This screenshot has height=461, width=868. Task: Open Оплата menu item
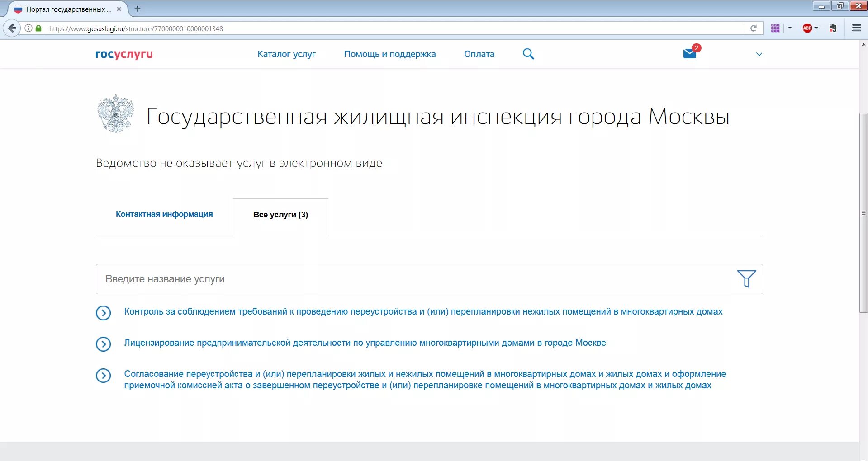pyautogui.click(x=479, y=54)
